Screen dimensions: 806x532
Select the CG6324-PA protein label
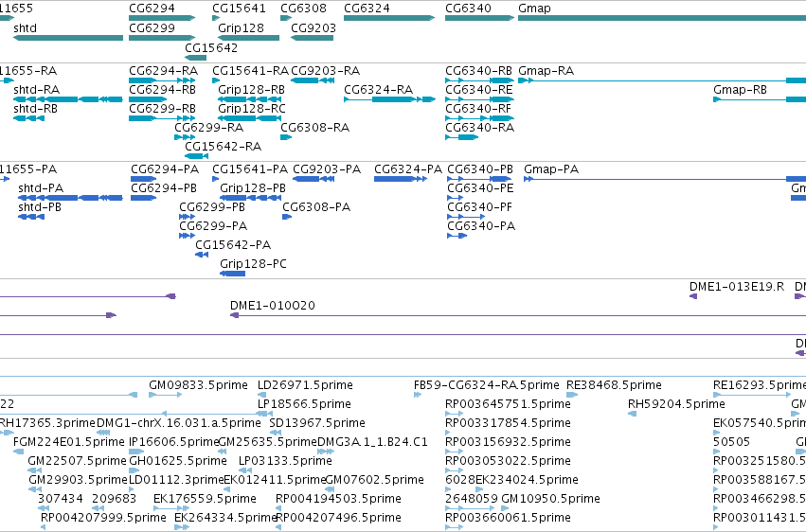click(x=408, y=168)
